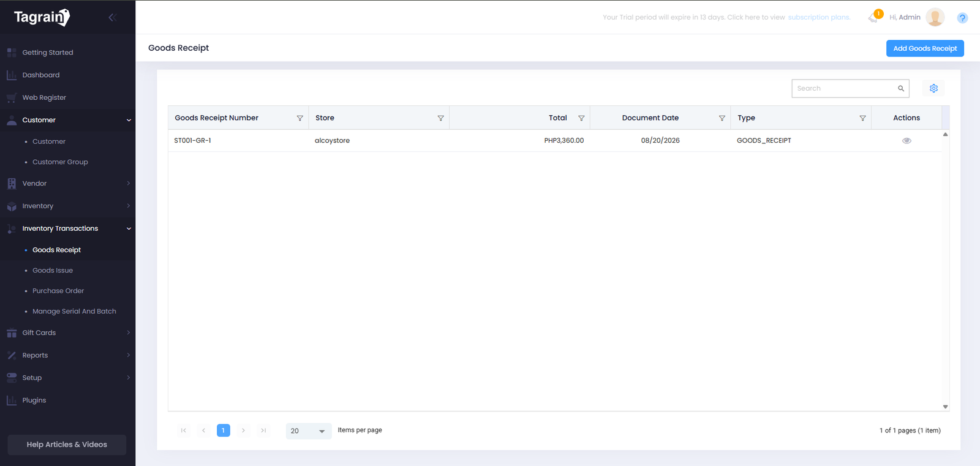The image size is (980, 466).
Task: Go to the next page
Action: pos(243,430)
